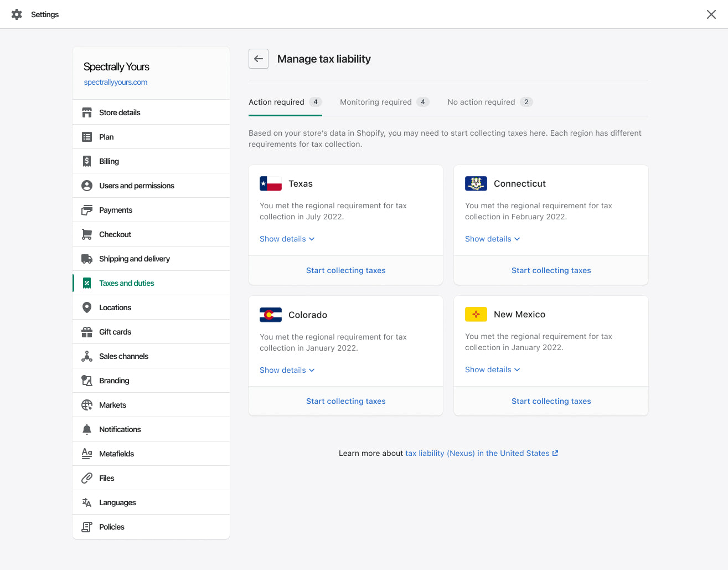
Task: Click the Texas state flag icon
Action: tap(270, 183)
